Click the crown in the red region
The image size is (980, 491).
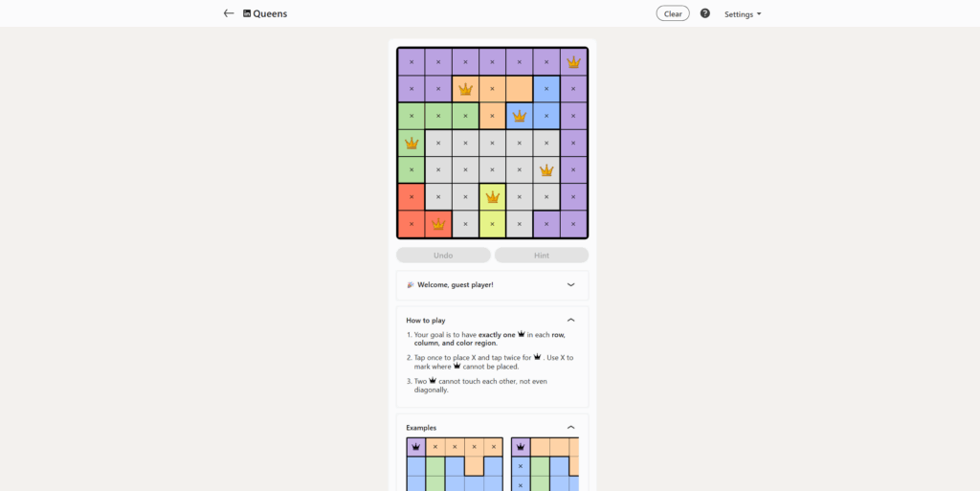click(x=438, y=224)
